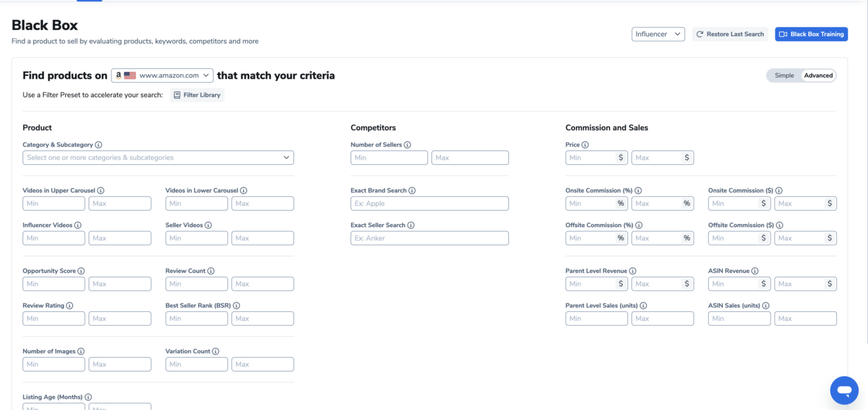Click Best Seller Rank (BSR) info icon

tap(237, 306)
